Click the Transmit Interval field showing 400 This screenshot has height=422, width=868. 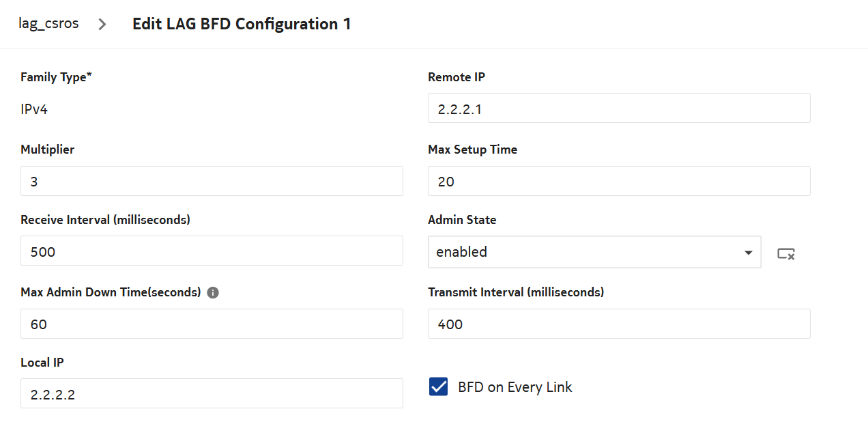pos(618,324)
